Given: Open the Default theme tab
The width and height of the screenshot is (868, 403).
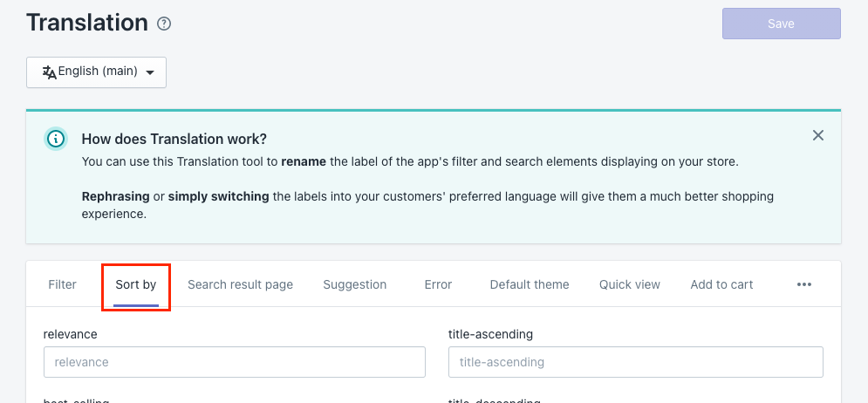Looking at the screenshot, I should pos(530,284).
